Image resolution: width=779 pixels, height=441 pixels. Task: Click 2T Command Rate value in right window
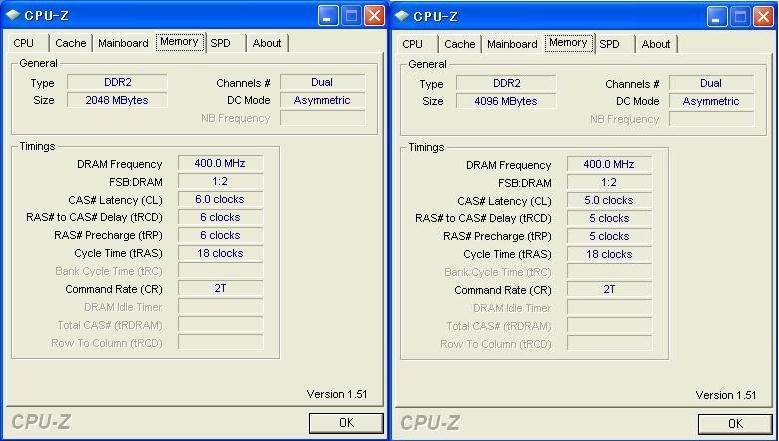[x=609, y=290]
